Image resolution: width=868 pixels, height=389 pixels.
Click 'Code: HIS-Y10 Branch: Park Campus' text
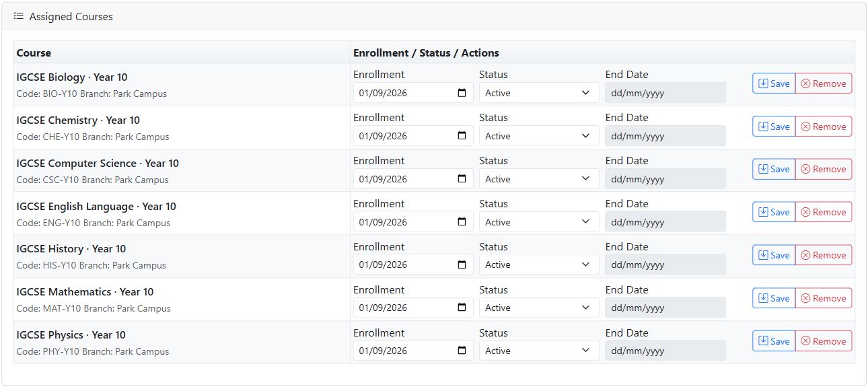pyautogui.click(x=91, y=266)
